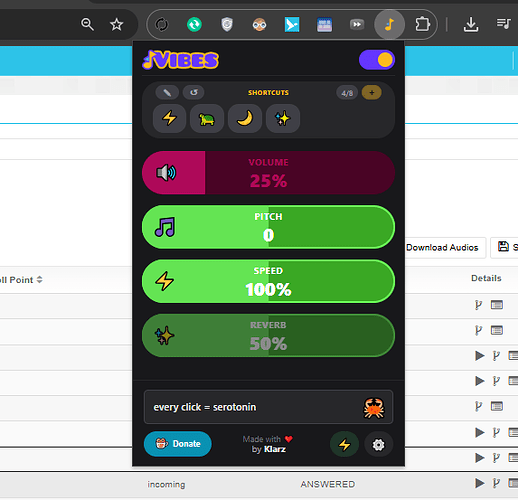This screenshot has width=518, height=500.
Task: Play the recording in the ANSWERED row
Action: point(479,483)
